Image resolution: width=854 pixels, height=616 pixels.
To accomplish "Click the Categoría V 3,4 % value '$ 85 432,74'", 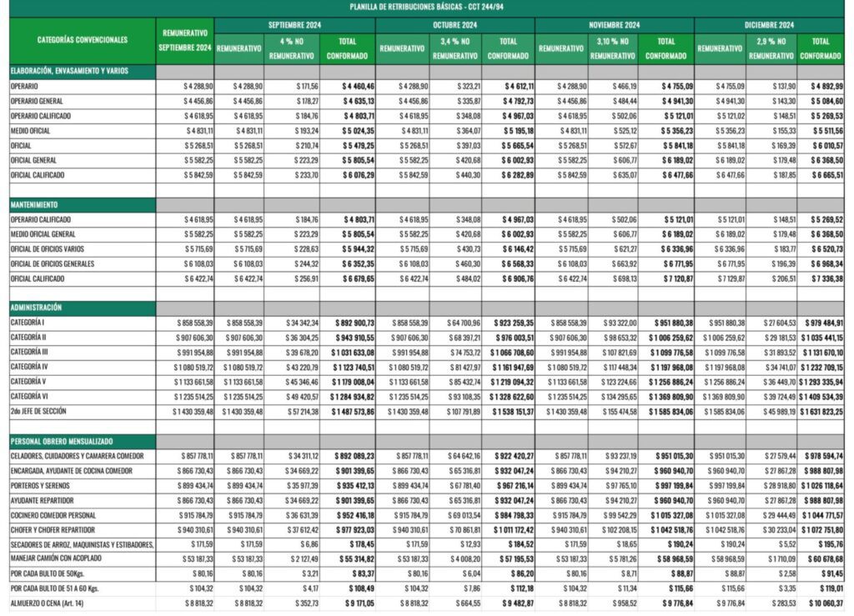I will coord(465,382).
